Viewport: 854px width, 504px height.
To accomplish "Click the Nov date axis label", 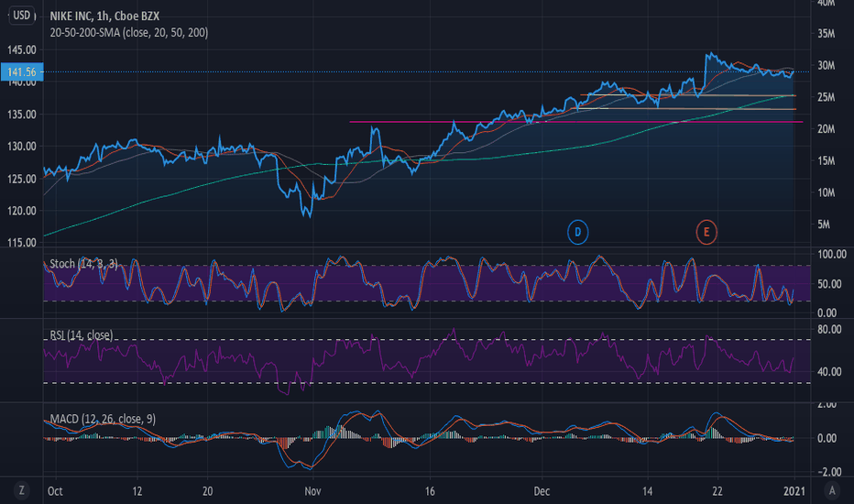I will pos(312,491).
